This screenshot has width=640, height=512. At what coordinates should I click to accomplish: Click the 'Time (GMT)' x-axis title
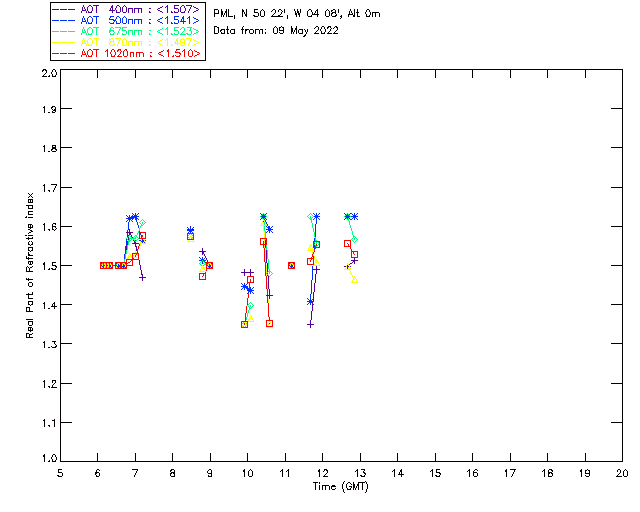point(341,487)
